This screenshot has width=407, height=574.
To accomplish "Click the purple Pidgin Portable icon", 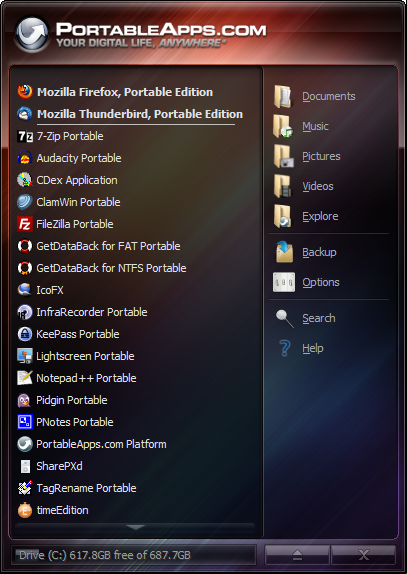I will point(25,400).
